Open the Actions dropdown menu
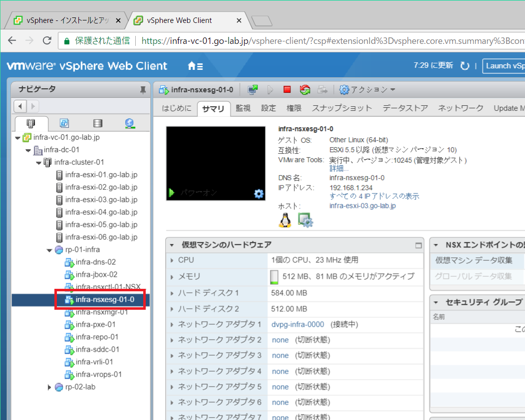 pos(367,90)
